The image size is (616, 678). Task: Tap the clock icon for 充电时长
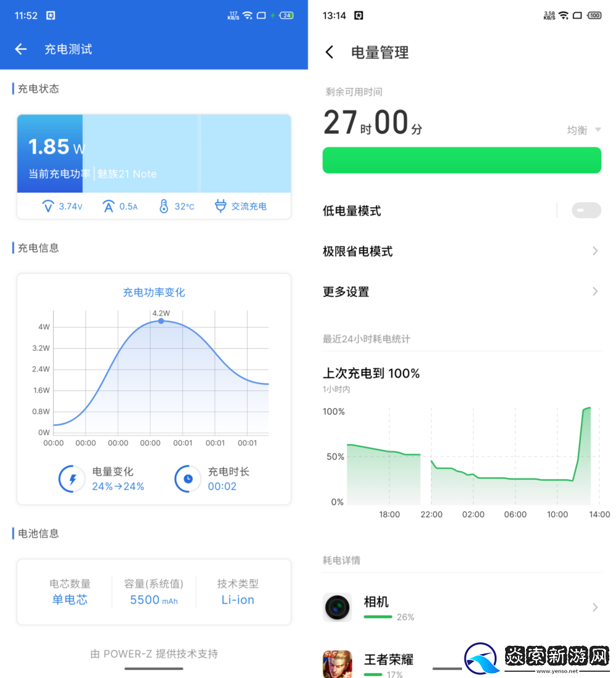[x=187, y=479]
